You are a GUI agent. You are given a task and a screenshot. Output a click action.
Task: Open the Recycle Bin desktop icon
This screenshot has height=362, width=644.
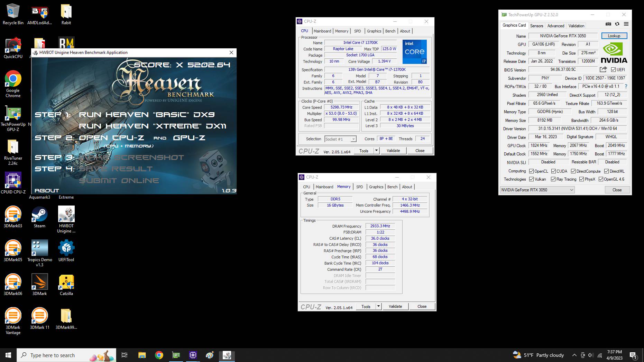tap(13, 15)
